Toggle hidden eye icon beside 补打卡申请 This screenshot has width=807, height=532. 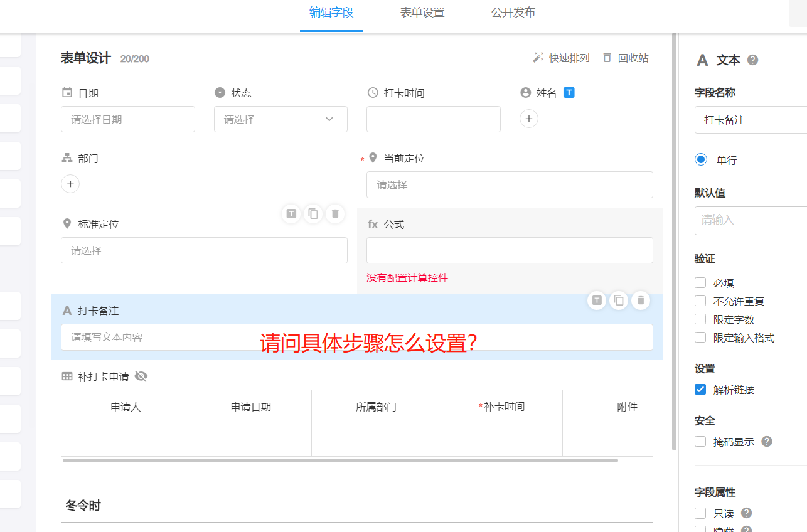tap(141, 376)
